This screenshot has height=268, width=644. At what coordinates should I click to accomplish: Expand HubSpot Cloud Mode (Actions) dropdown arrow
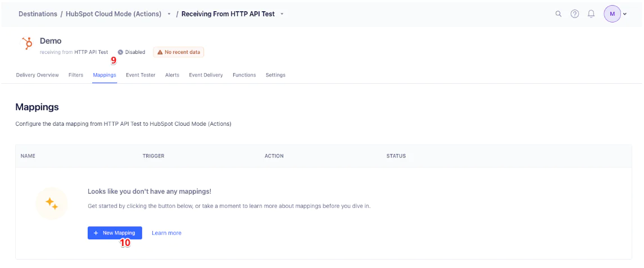point(169,14)
